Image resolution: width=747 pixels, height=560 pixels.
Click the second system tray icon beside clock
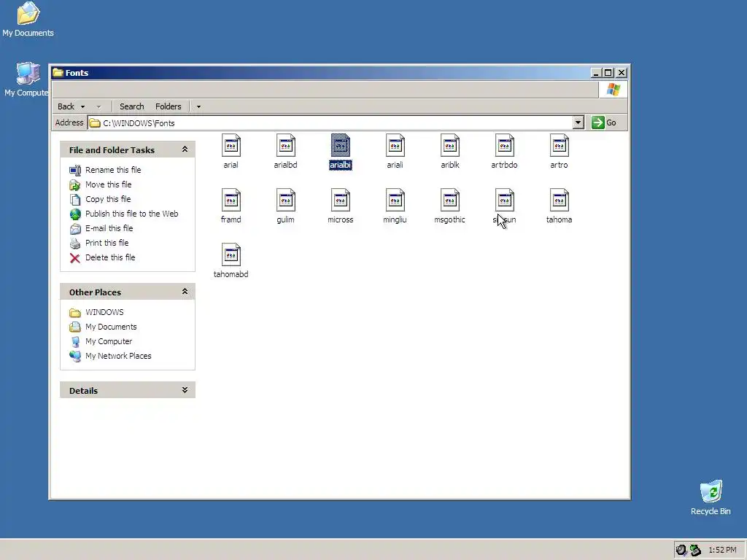[695, 550]
